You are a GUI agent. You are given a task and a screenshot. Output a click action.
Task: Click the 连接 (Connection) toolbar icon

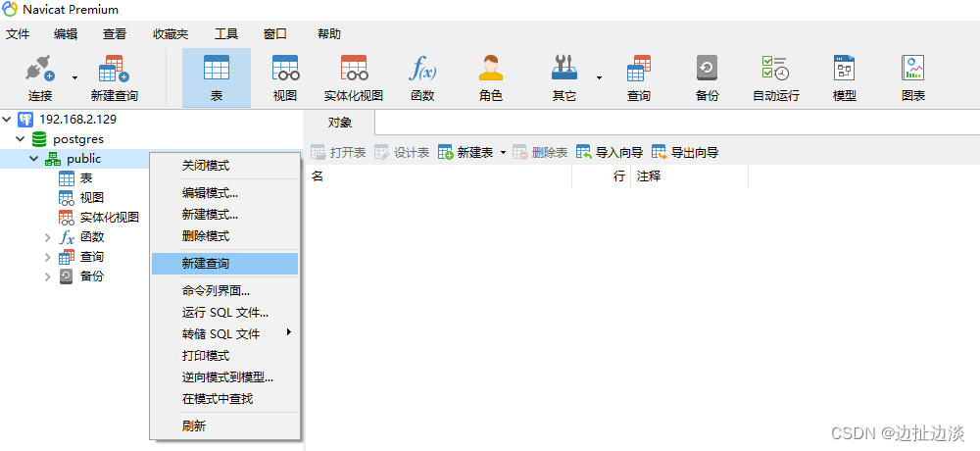click(x=39, y=76)
